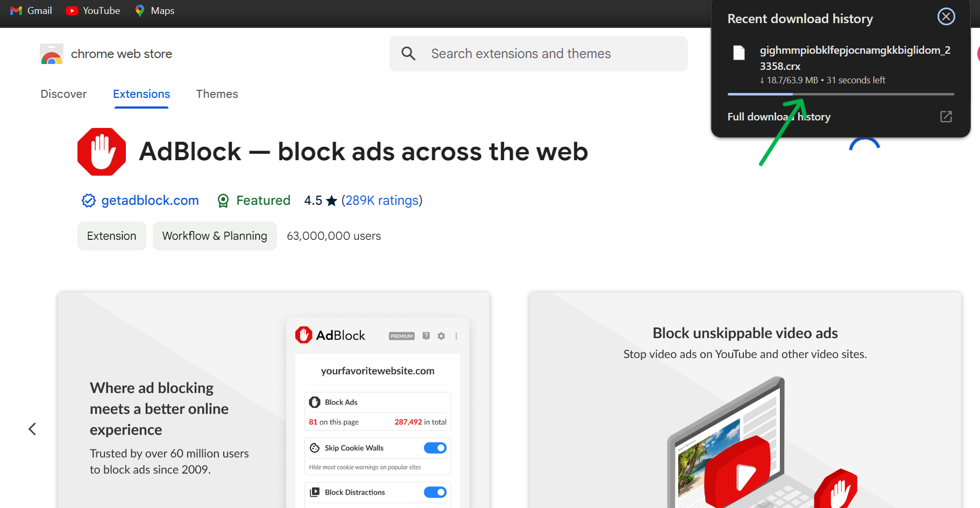Screen dimensions: 980x508
Task: Click the Block Ads shield icon
Action: 315,402
